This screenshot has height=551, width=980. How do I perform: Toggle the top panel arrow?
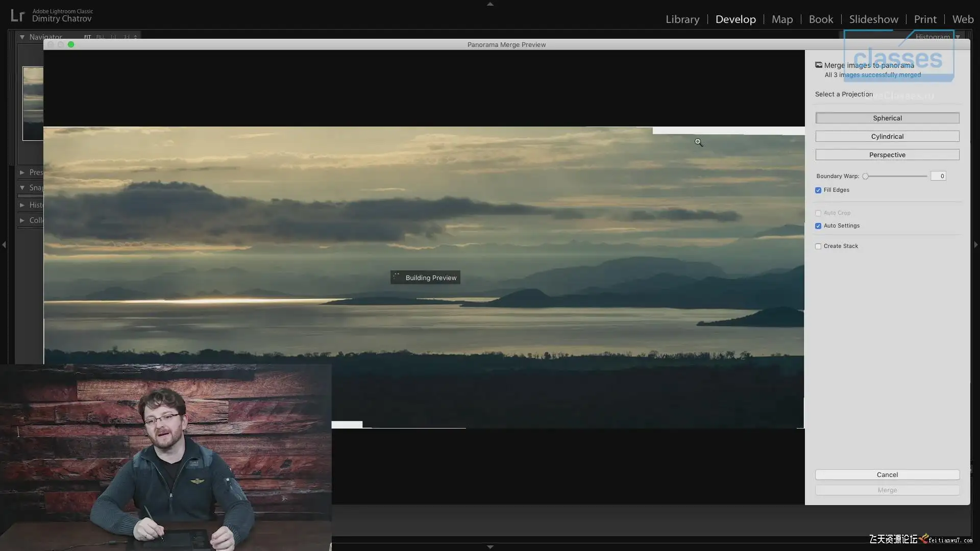click(x=490, y=4)
